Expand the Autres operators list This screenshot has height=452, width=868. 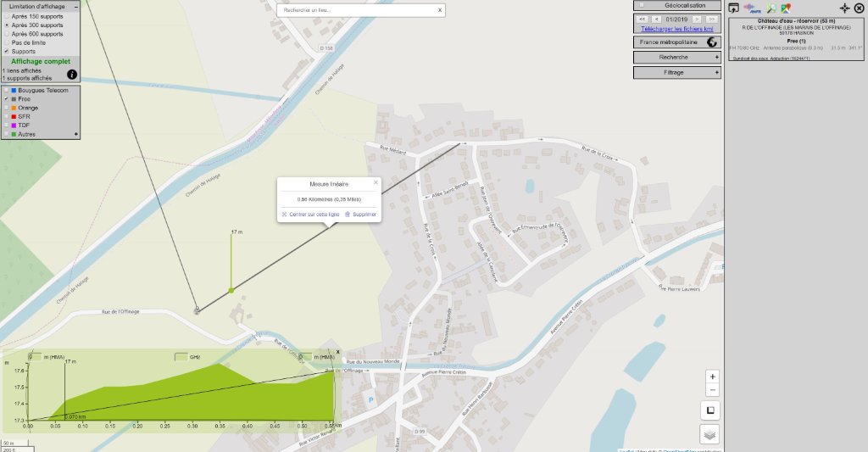point(76,135)
